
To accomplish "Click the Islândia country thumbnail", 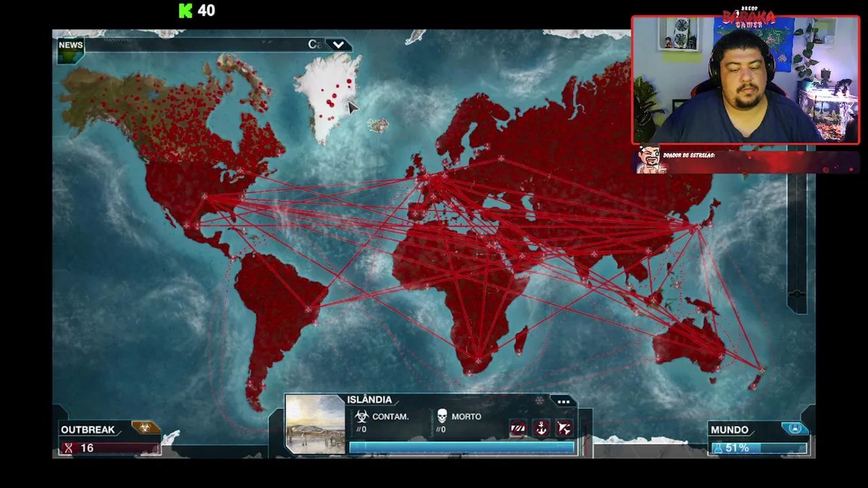I will [315, 424].
